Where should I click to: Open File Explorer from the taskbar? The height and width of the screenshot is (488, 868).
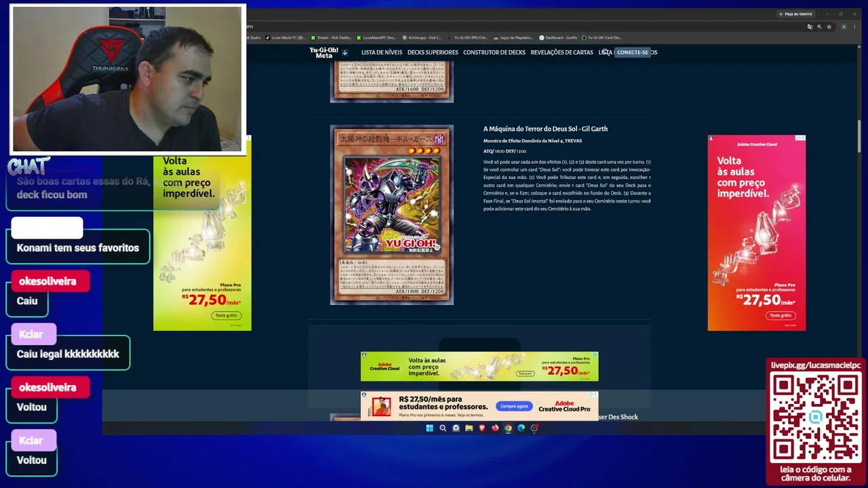469,428
